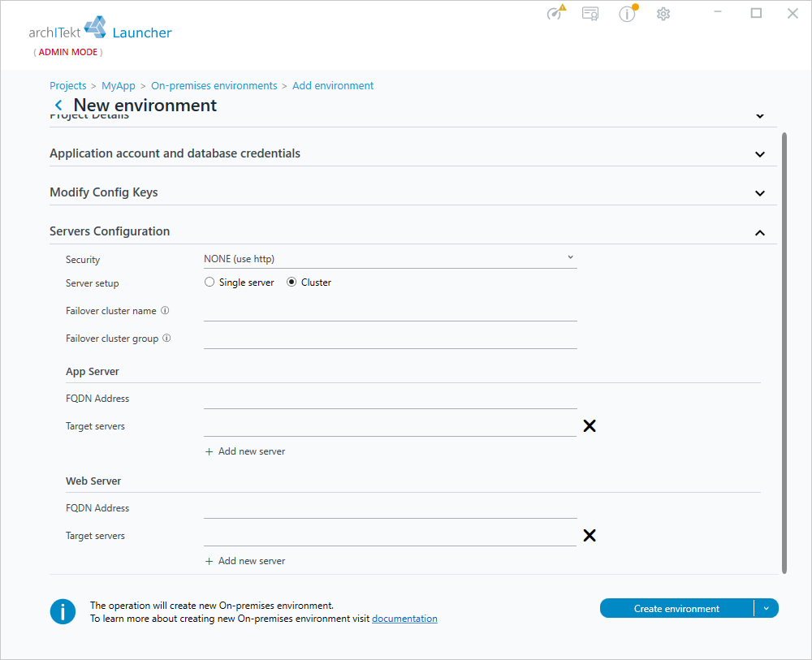Remove the App Server target server
The width and height of the screenshot is (812, 660).
pyautogui.click(x=590, y=426)
